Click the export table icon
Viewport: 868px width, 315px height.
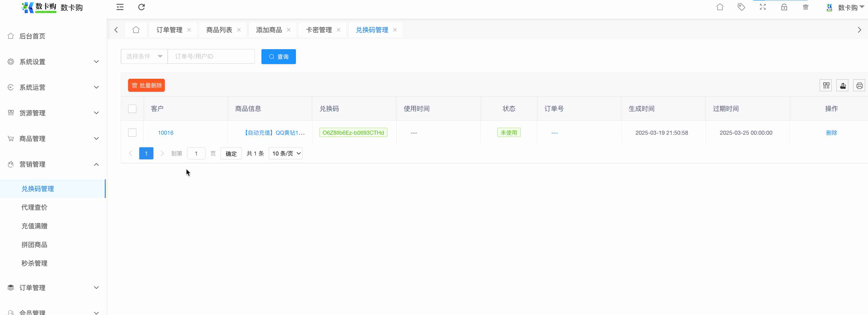842,85
